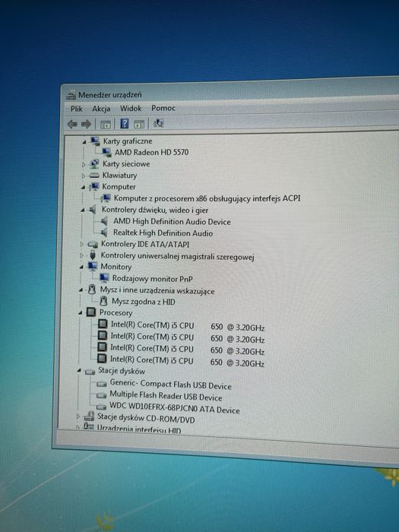Collapse the Komputer node

(x=83, y=188)
